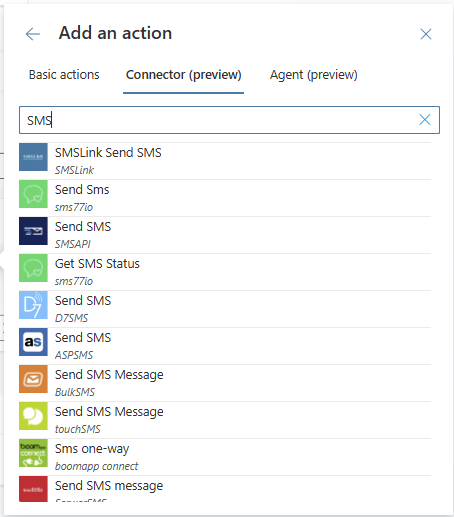Click the boomapp connect icon

coord(33,453)
